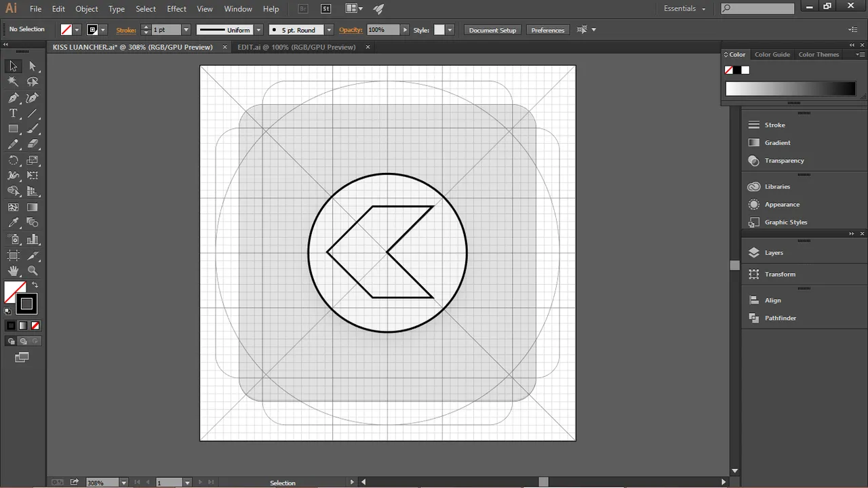Viewport: 868px width, 488px height.
Task: Open arrange documents dropdown
Action: tap(354, 9)
